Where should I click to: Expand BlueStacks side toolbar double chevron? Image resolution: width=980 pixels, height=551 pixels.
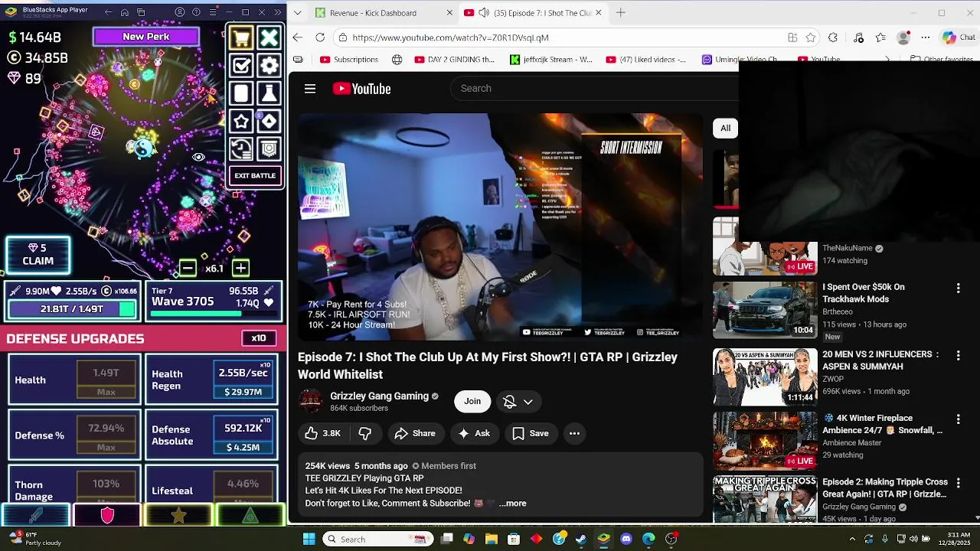(277, 12)
